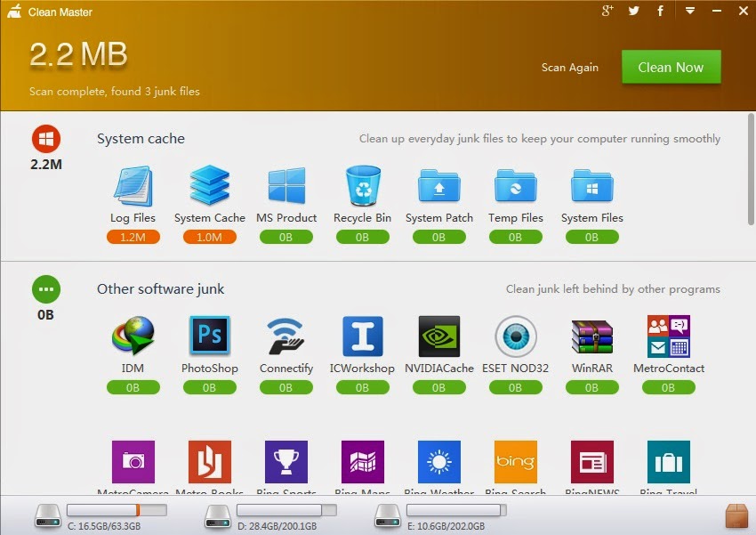Select the orange Bing Search icon

point(515,462)
